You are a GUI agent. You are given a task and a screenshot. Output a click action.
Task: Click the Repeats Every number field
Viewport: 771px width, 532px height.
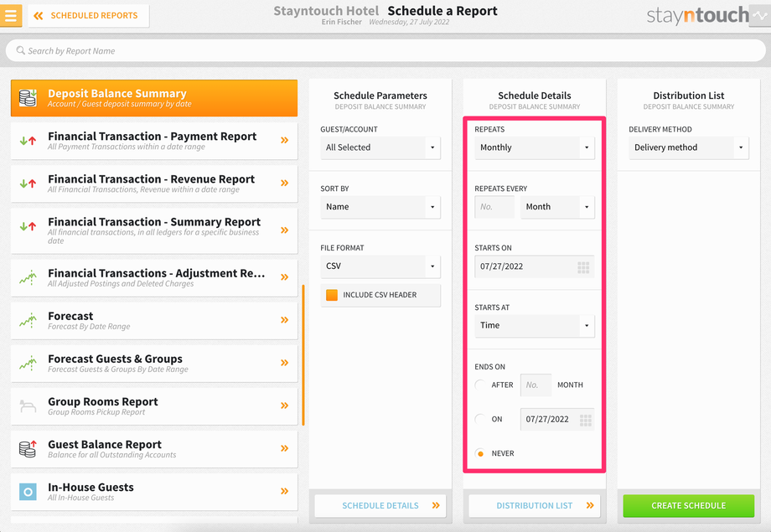tap(494, 207)
